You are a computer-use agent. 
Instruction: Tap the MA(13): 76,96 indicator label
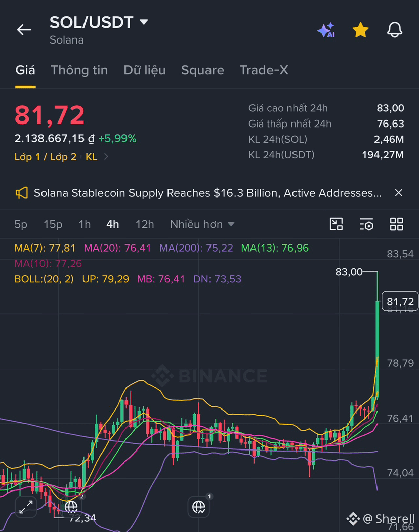coord(275,248)
